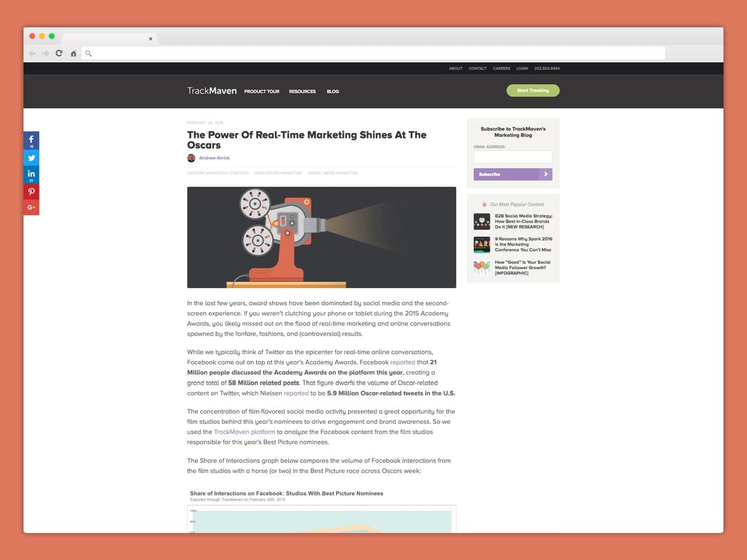Open the Product Tour menu
Screen dimensions: 747x560
pos(262,91)
